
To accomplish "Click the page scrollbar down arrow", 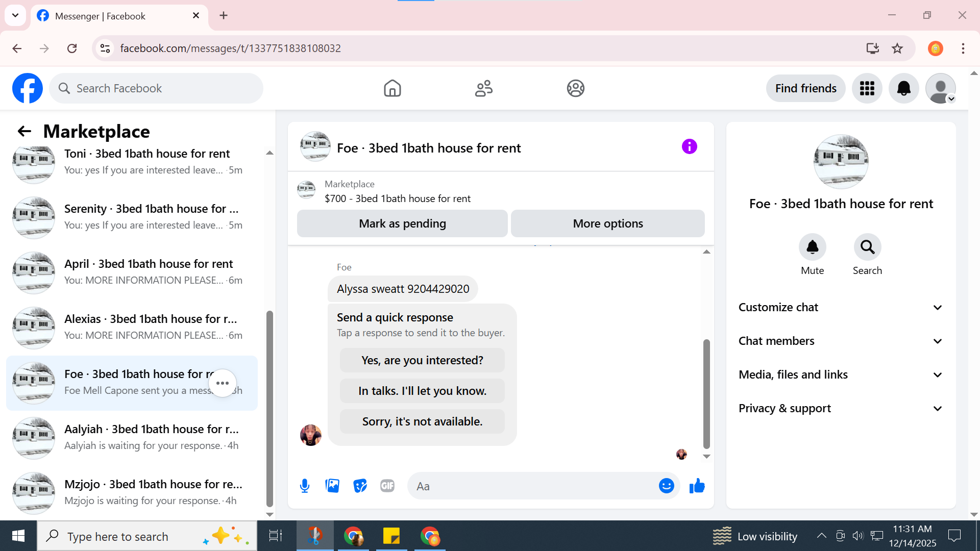I will pyautogui.click(x=974, y=515).
